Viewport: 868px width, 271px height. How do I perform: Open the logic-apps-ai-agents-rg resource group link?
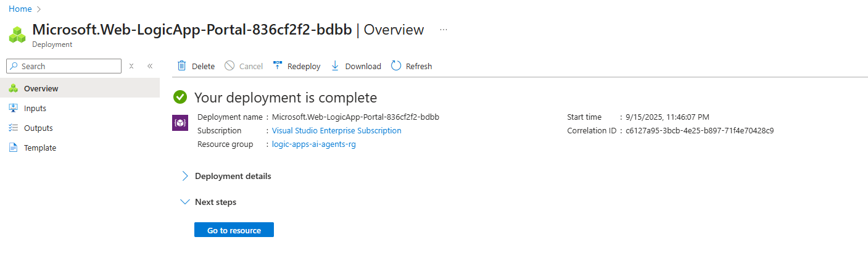tap(313, 144)
